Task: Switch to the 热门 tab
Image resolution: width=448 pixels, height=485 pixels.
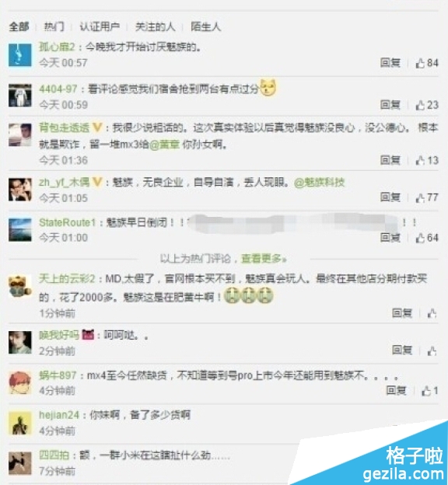Action: click(54, 26)
